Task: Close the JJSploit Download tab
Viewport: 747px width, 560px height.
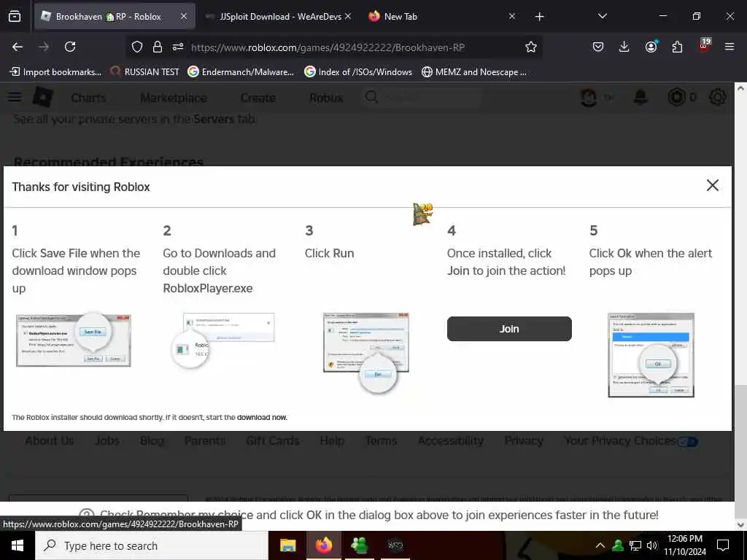Action: [x=348, y=16]
